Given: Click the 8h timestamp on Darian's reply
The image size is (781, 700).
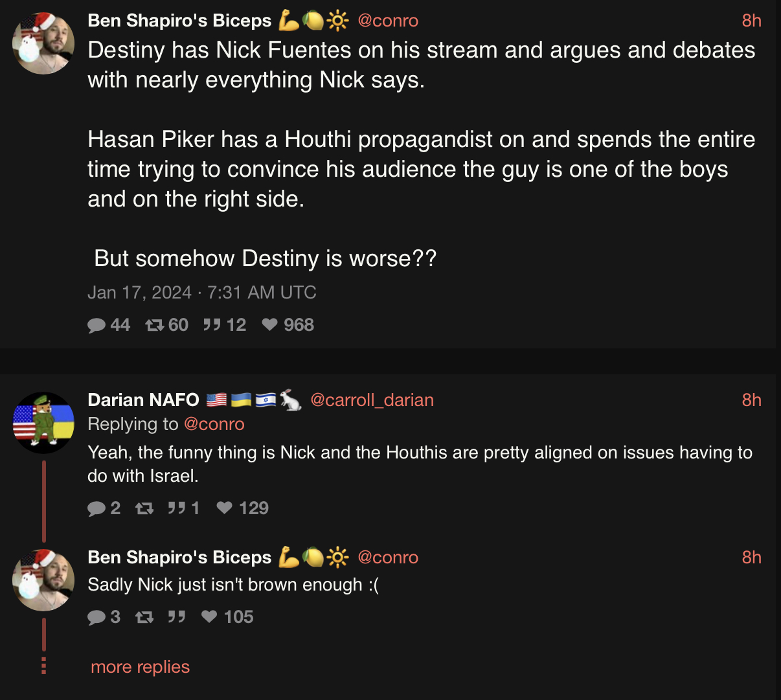Looking at the screenshot, I should [752, 400].
